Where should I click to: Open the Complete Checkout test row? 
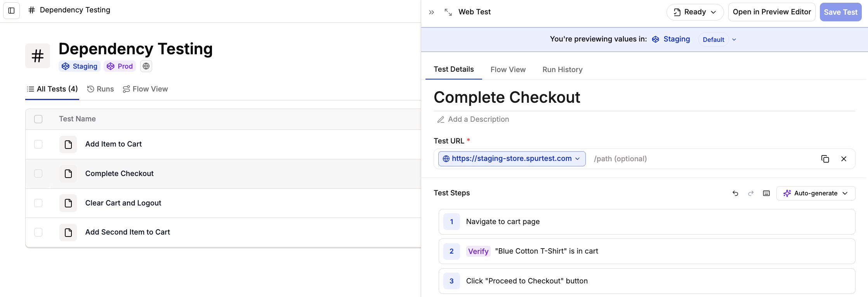[x=223, y=174]
